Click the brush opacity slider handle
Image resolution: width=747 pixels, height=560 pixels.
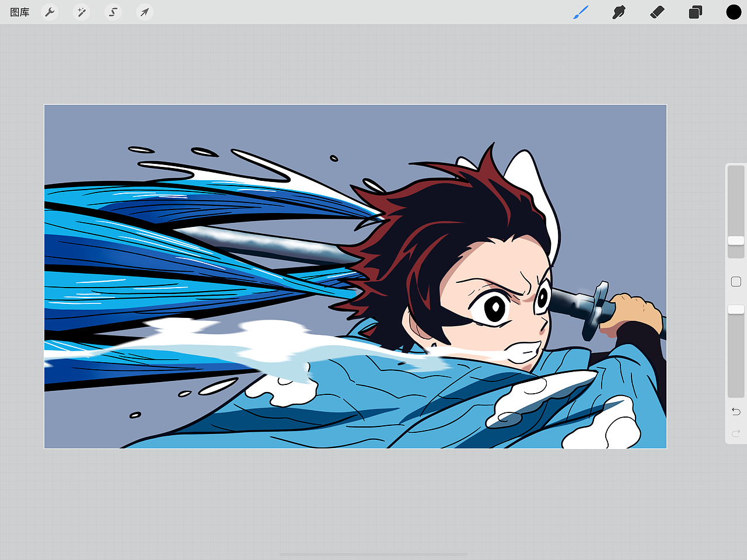click(x=736, y=309)
